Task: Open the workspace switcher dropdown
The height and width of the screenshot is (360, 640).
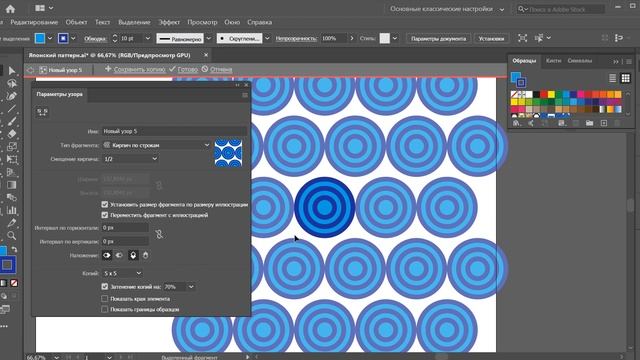Action: (447, 9)
